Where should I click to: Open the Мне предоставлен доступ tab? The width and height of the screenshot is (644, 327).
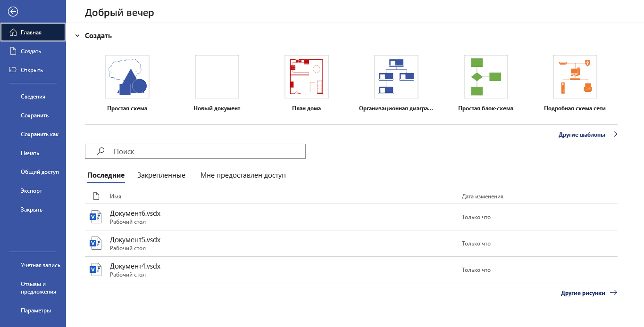(243, 175)
